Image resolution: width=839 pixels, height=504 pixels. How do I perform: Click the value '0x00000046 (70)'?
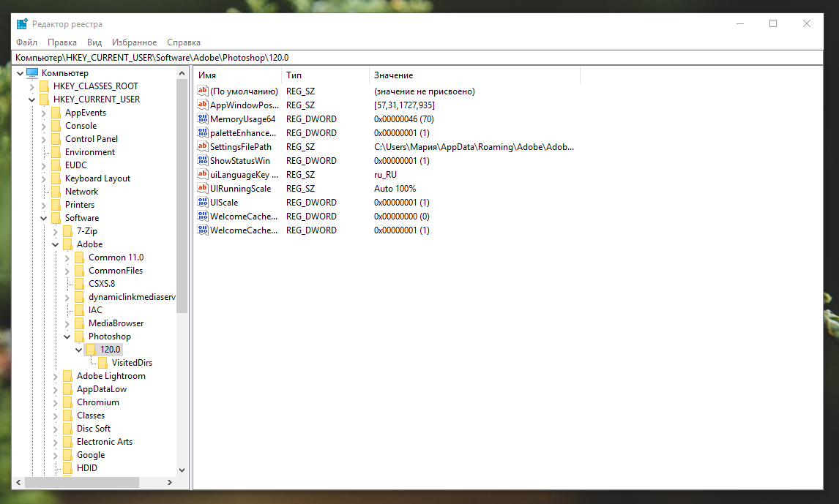point(404,119)
